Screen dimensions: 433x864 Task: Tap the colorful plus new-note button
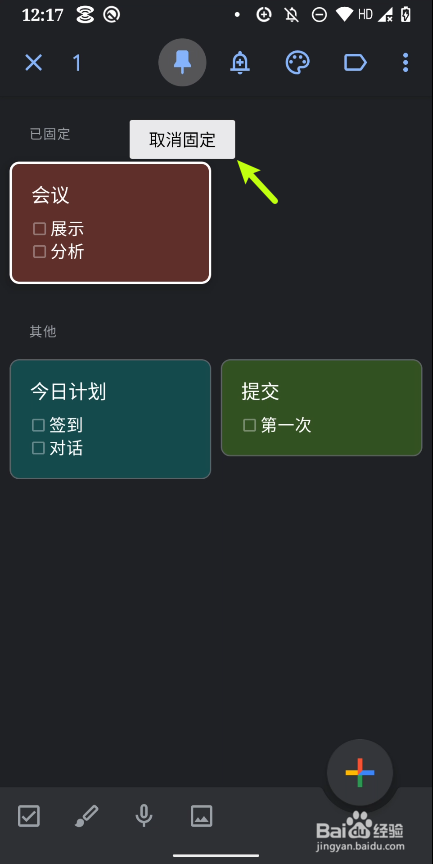pos(360,773)
